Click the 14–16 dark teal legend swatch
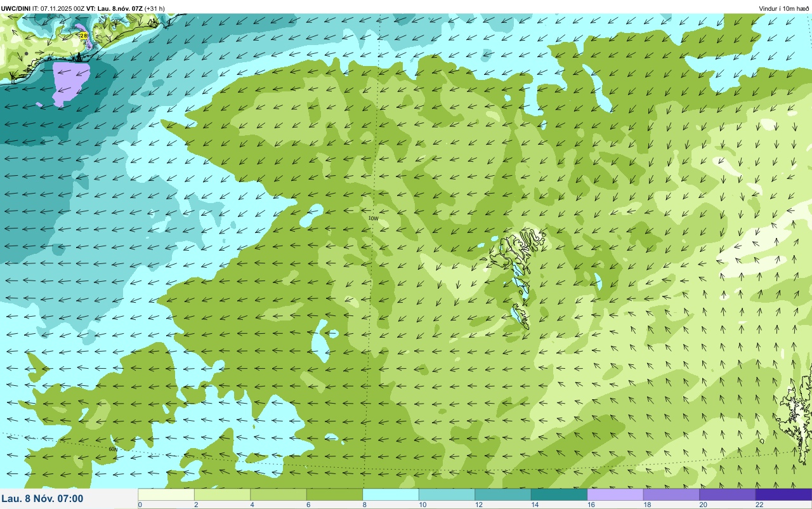 point(559,494)
